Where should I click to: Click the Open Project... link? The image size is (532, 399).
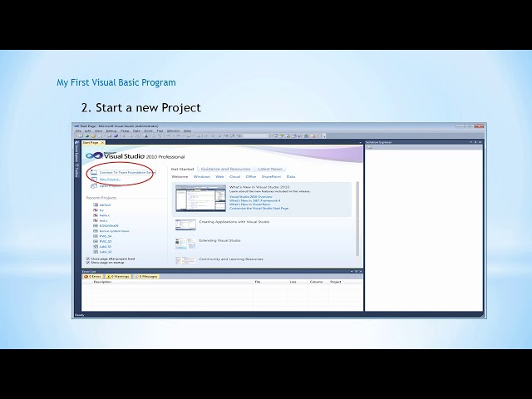point(111,185)
